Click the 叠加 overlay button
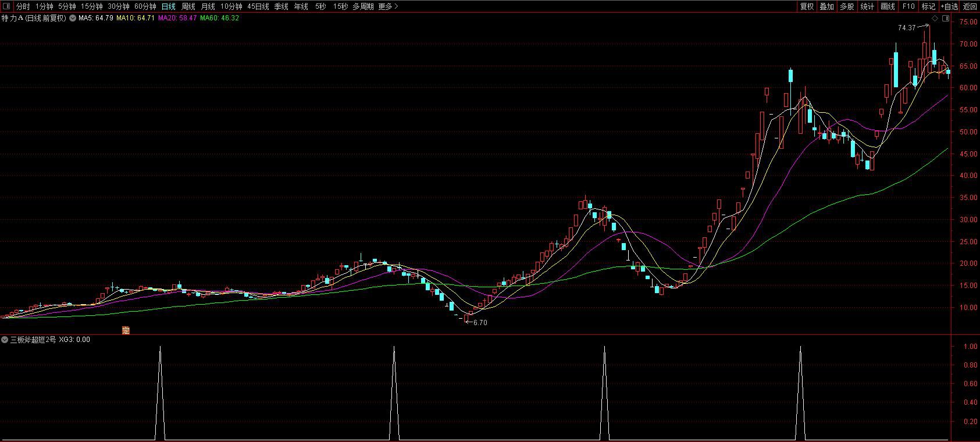 pyautogui.click(x=827, y=6)
